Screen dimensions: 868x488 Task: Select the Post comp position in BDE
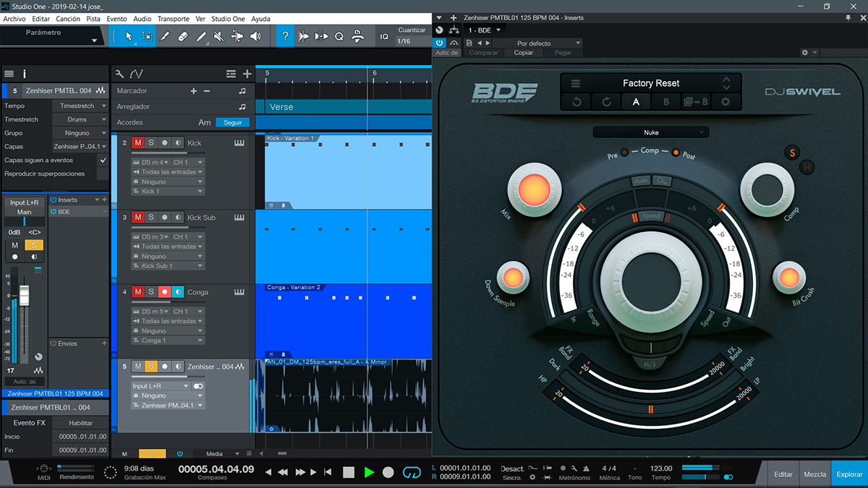point(676,153)
